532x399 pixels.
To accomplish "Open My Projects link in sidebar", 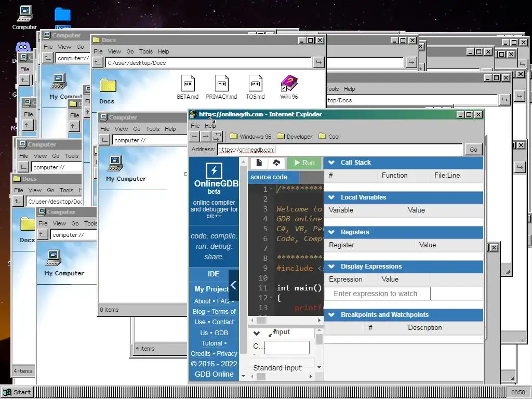I will 211,289.
